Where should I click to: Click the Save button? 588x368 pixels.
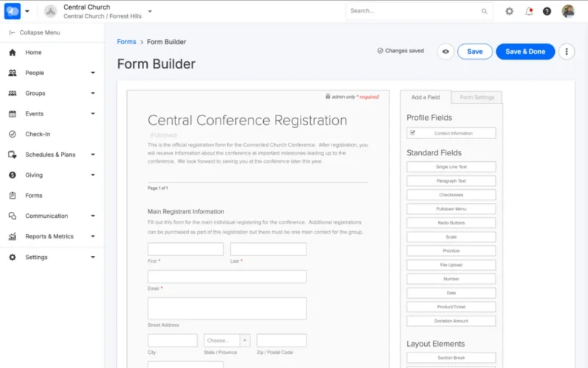pos(475,52)
